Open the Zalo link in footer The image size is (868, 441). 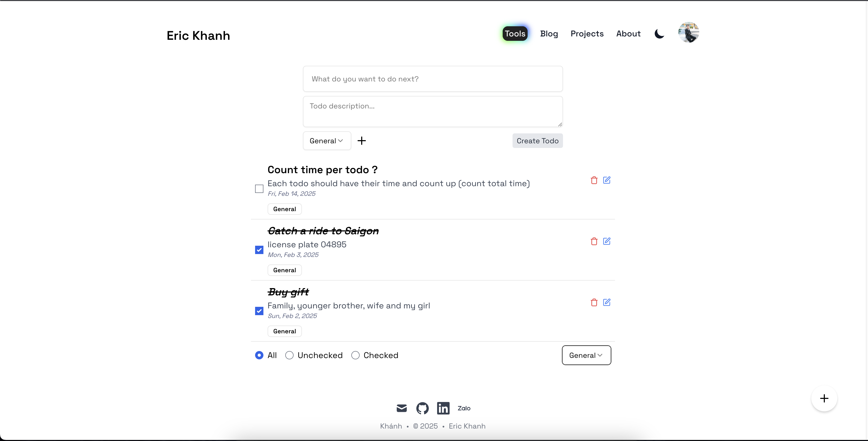[x=464, y=408]
